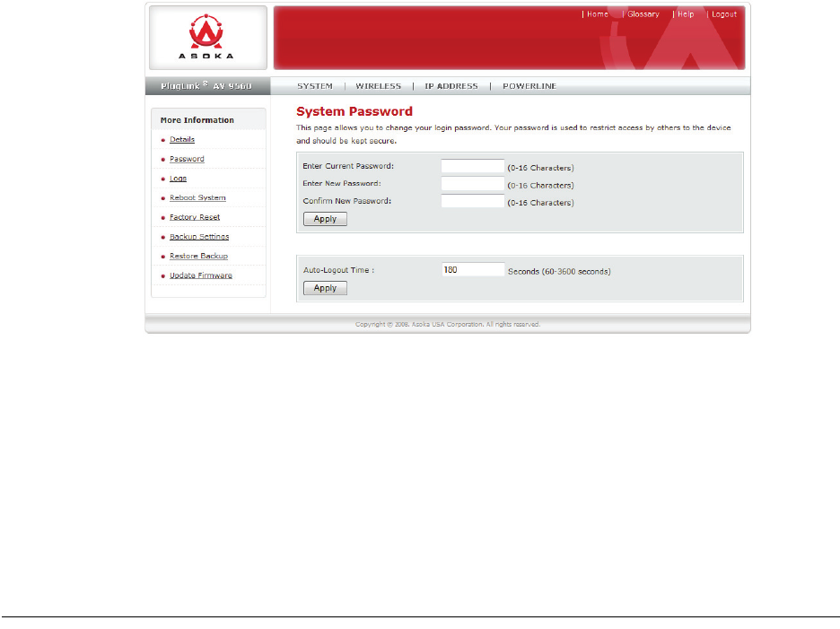
Task: Click the System Password heading
Action: (x=354, y=111)
